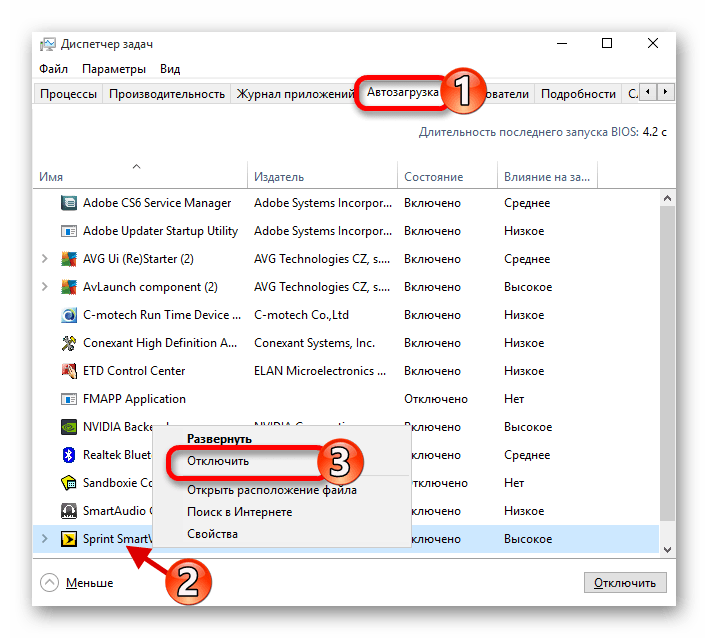Click the NVIDIA Backend icon
This screenshot has height=638, width=708.
(x=69, y=427)
